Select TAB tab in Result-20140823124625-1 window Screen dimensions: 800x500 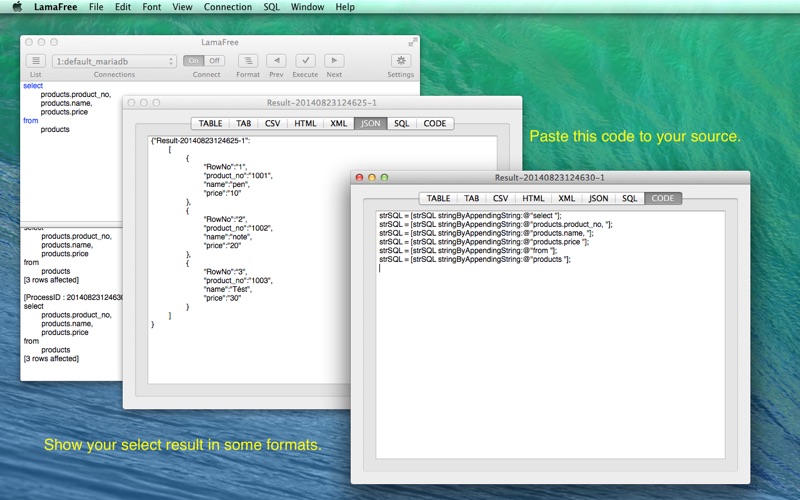[x=243, y=123]
